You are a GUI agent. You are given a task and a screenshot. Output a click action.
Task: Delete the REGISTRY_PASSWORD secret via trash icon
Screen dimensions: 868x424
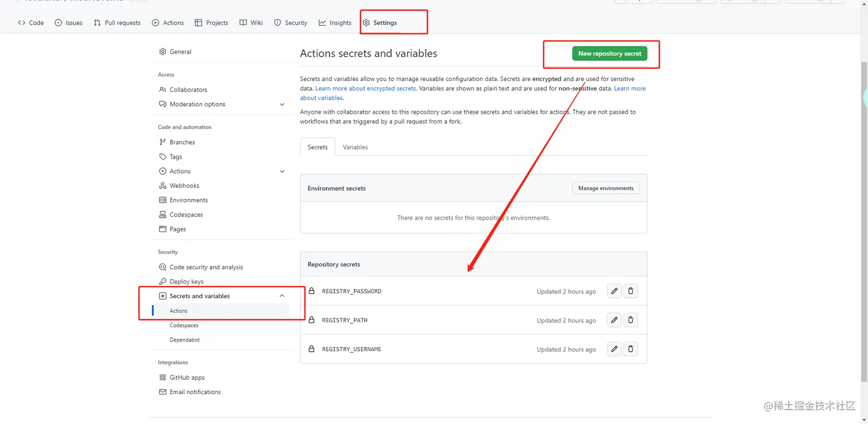click(630, 291)
